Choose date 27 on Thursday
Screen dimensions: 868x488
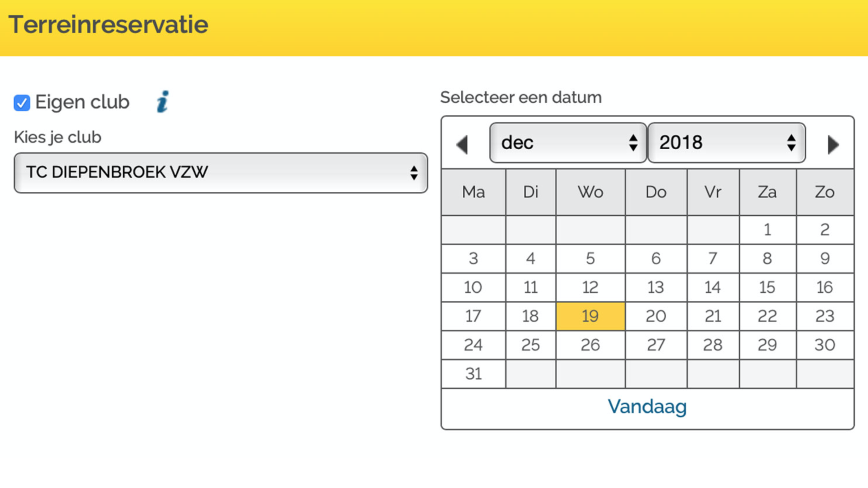[656, 345]
